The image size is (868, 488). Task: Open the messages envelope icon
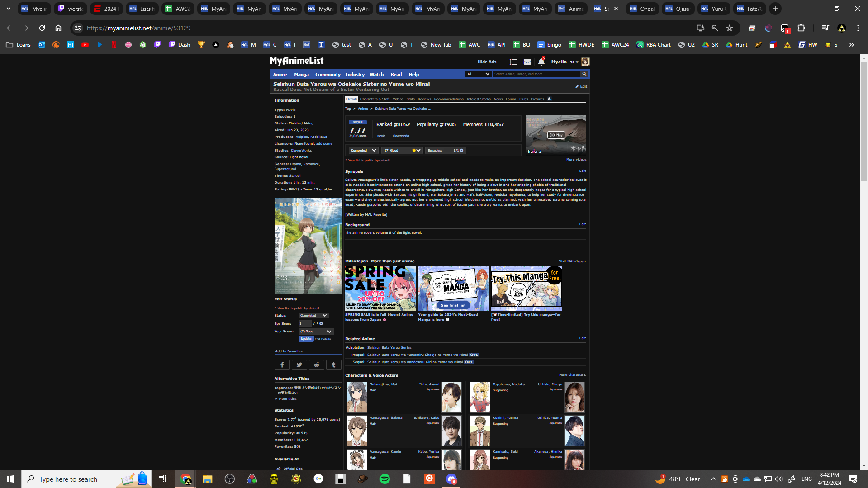[527, 62]
